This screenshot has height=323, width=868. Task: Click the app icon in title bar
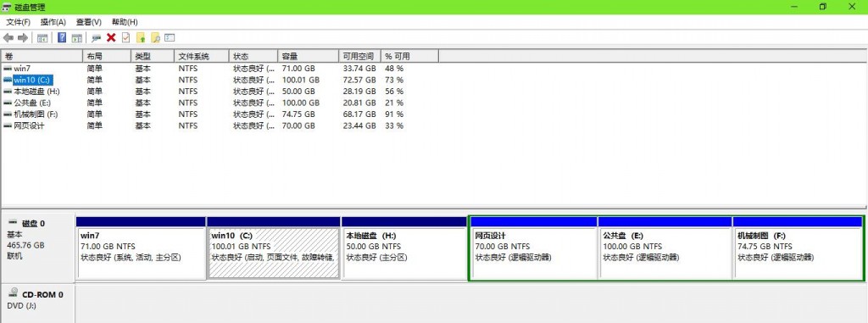click(7, 7)
